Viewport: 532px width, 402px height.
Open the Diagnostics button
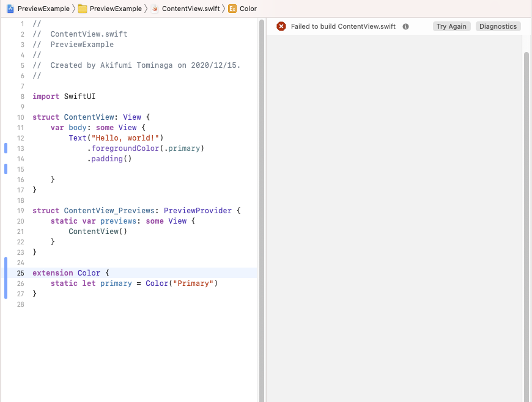498,26
